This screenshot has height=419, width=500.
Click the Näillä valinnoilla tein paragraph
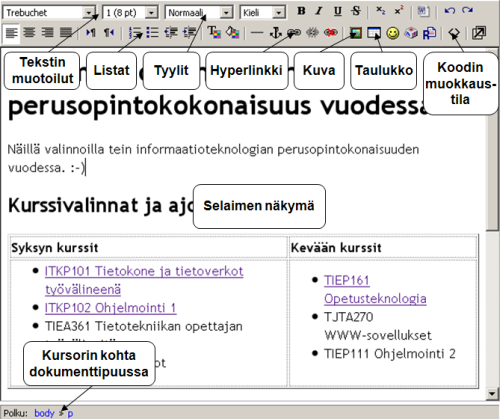(x=213, y=158)
